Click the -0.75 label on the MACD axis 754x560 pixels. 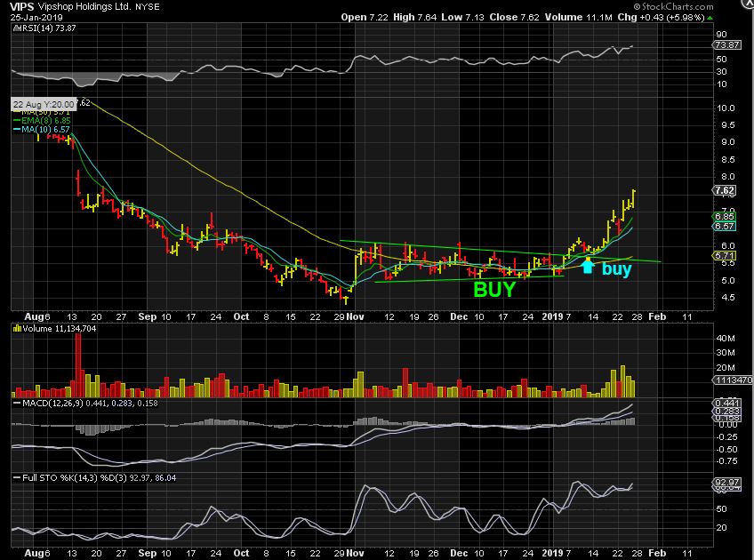[x=727, y=461]
